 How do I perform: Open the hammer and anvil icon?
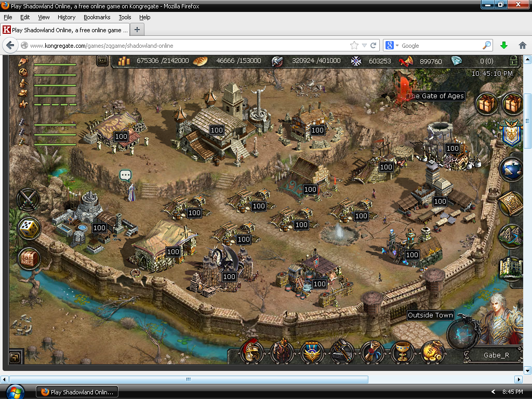pyautogui.click(x=342, y=352)
